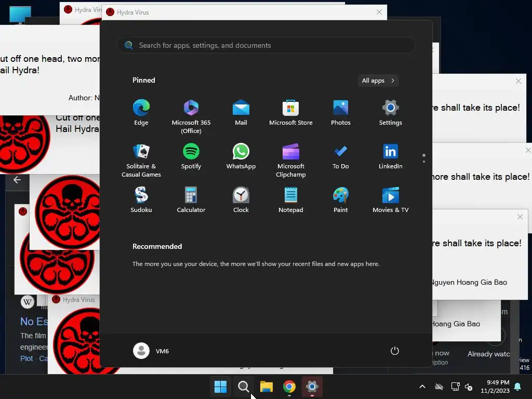The image size is (532, 399).
Task: Open Edge from pinned apps
Action: pyautogui.click(x=141, y=113)
